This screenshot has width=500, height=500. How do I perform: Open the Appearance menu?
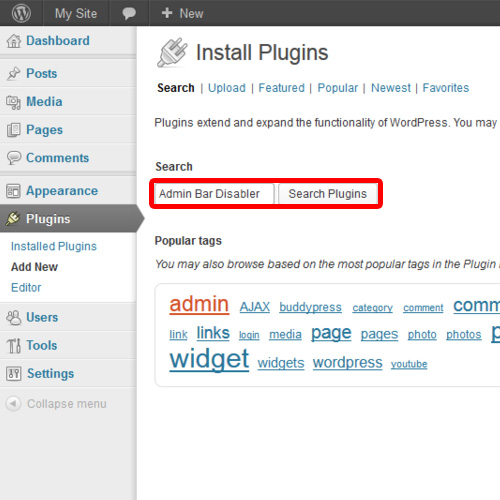[62, 191]
